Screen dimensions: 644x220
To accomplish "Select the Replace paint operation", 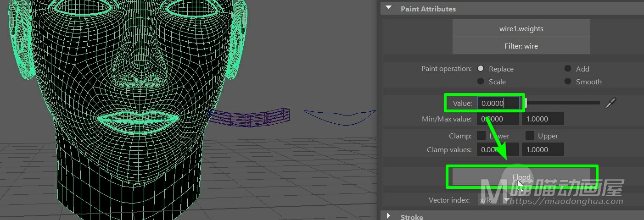I will (481, 68).
